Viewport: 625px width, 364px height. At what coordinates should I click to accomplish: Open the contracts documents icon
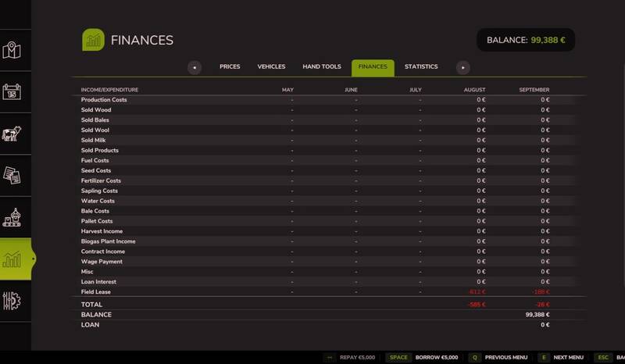click(x=12, y=175)
